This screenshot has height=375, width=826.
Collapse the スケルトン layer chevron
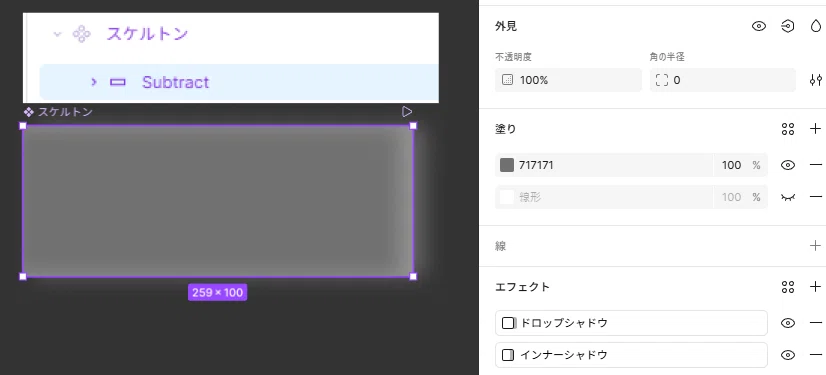pos(57,34)
